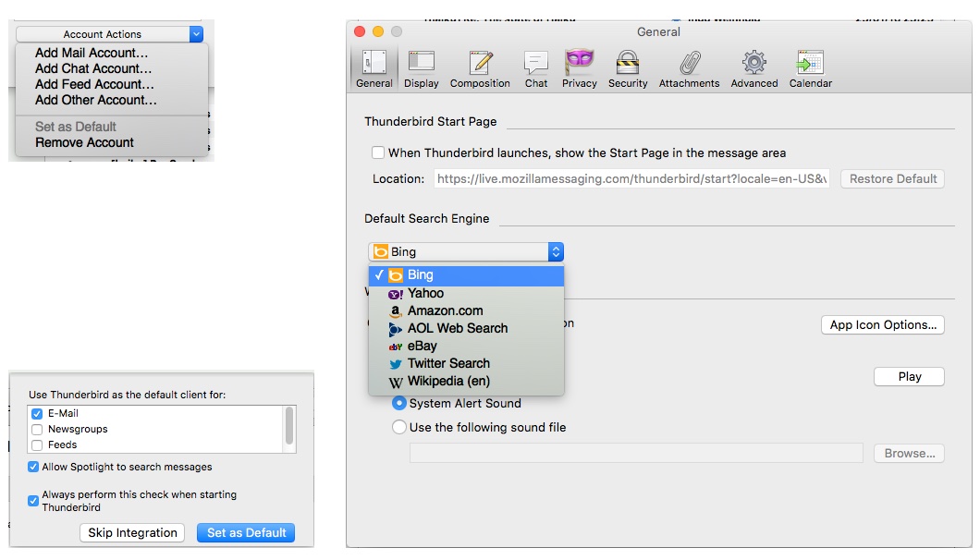Image resolution: width=980 pixels, height=560 pixels.
Task: Select System Alert Sound radio button
Action: click(398, 403)
